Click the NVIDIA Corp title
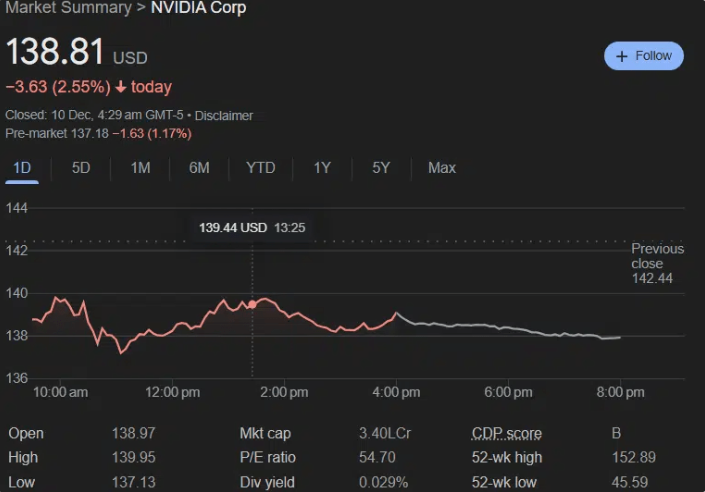The width and height of the screenshot is (705, 492). tap(198, 7)
